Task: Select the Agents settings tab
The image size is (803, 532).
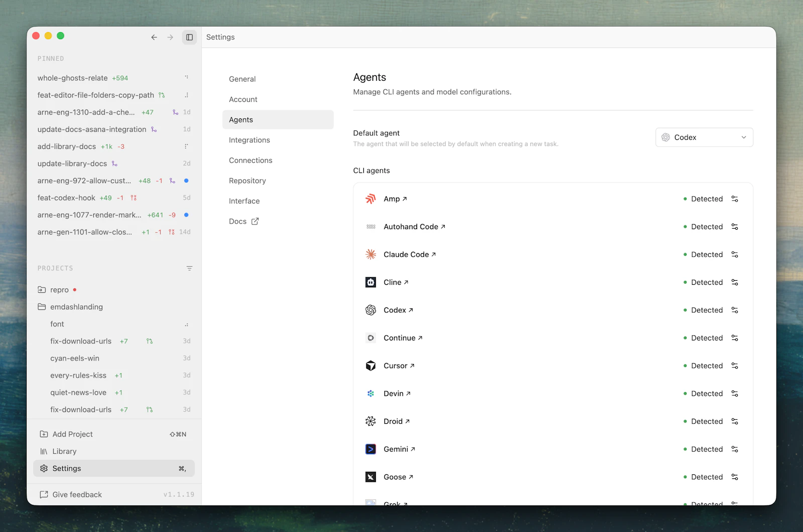Action: click(x=278, y=120)
